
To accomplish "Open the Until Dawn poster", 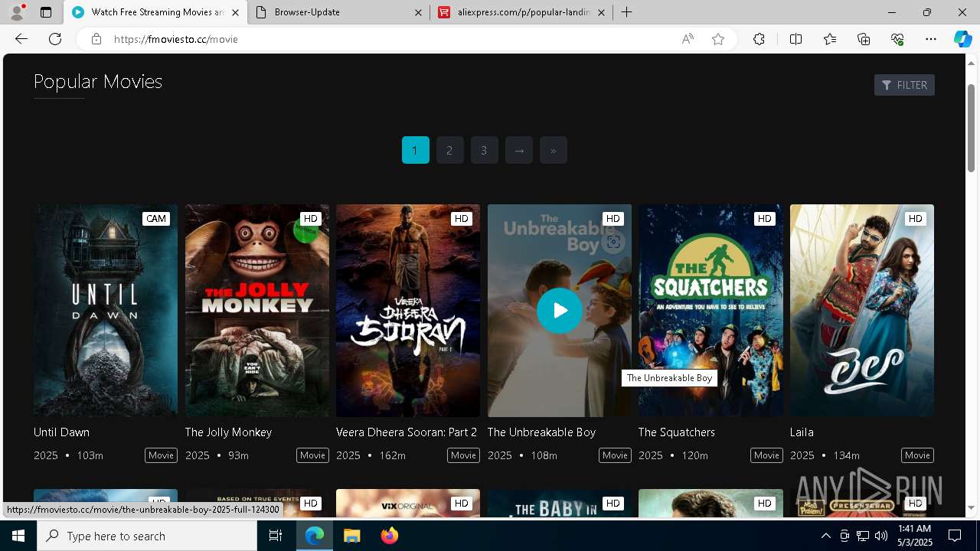I will click(106, 310).
